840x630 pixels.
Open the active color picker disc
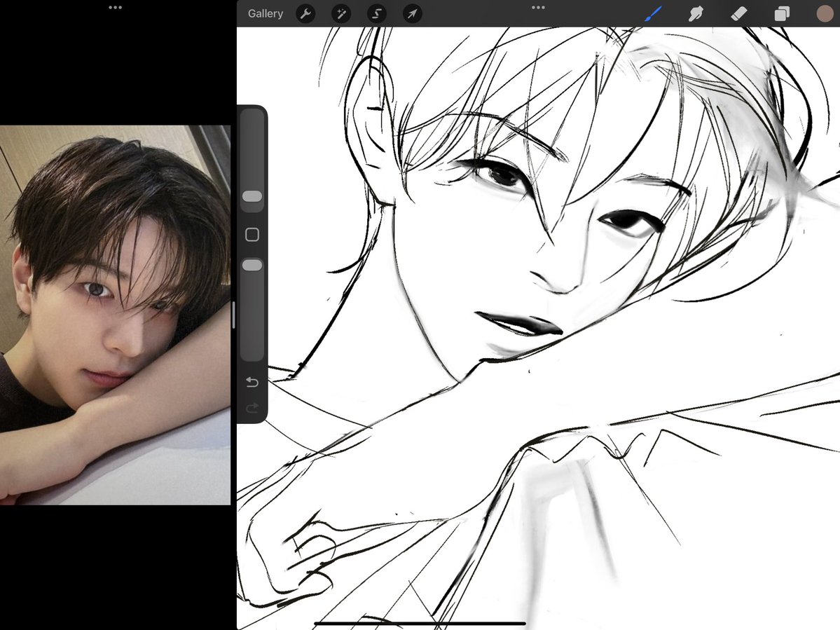[x=825, y=13]
